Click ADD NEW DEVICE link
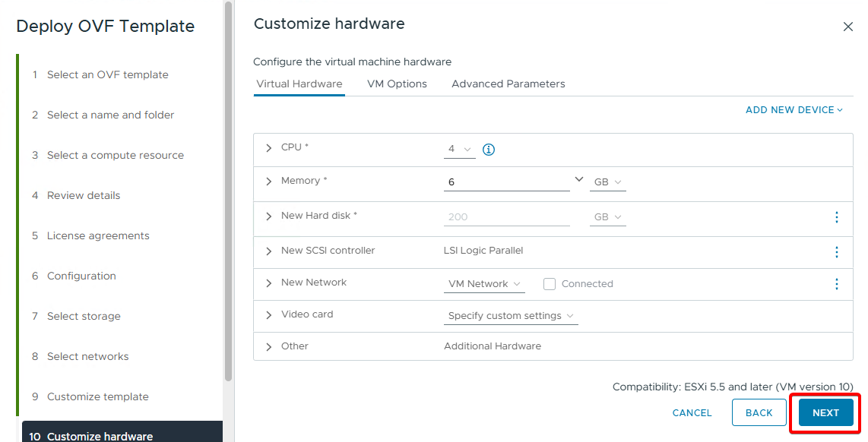The height and width of the screenshot is (442, 868). 794,110
